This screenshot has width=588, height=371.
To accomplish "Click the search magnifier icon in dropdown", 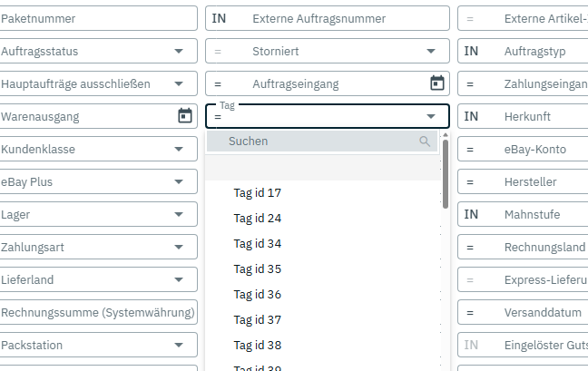I will tap(425, 142).
